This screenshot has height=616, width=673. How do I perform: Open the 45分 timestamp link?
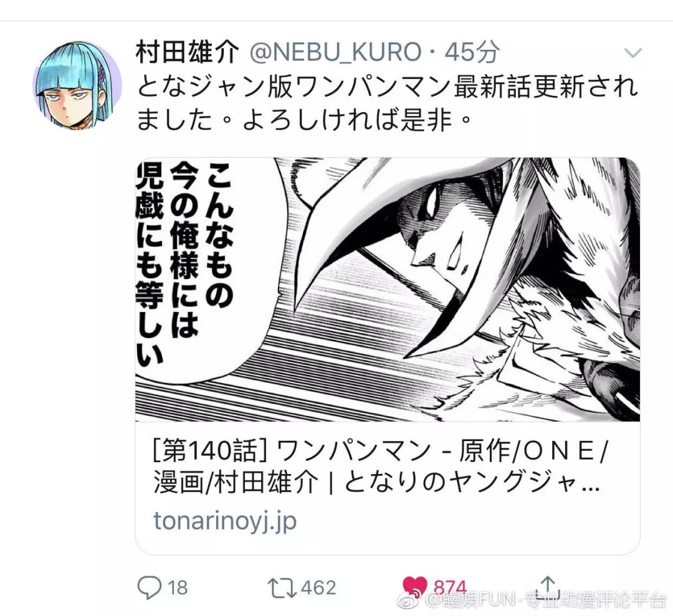tap(472, 52)
